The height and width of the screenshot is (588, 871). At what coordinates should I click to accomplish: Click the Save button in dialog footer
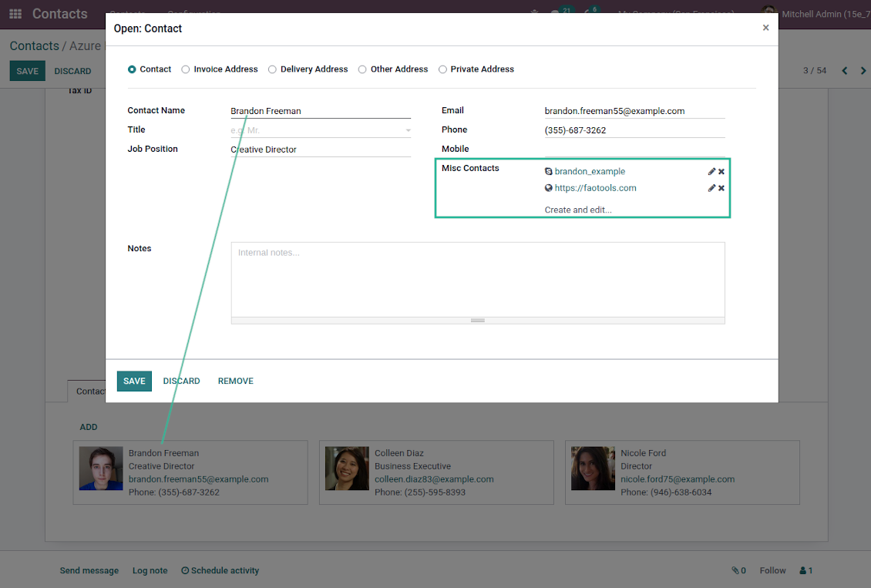(x=134, y=381)
